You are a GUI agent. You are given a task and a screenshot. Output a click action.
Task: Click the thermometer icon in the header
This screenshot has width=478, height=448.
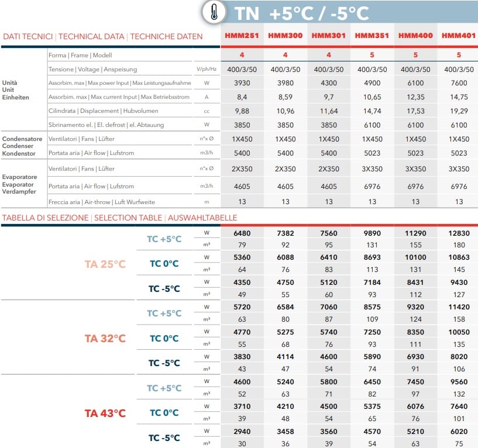214,12
